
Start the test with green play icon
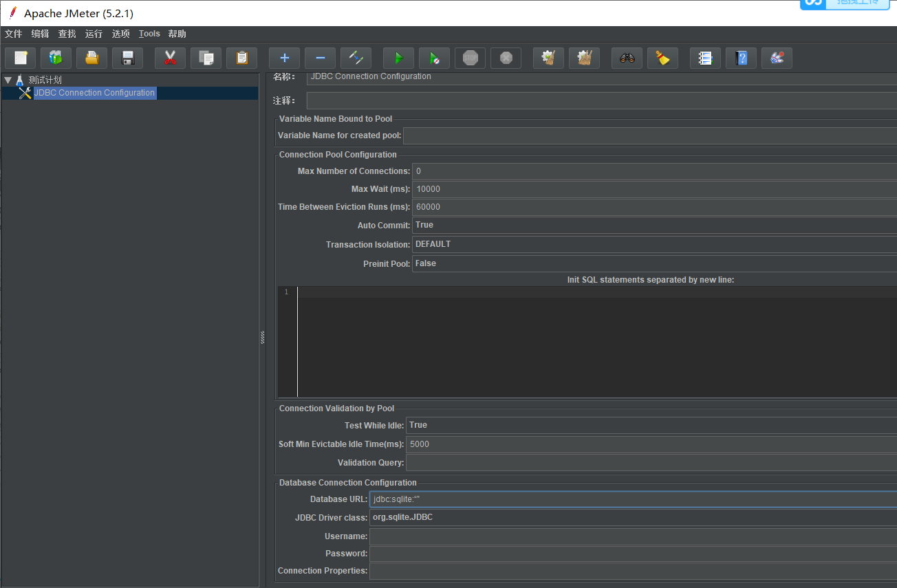398,58
